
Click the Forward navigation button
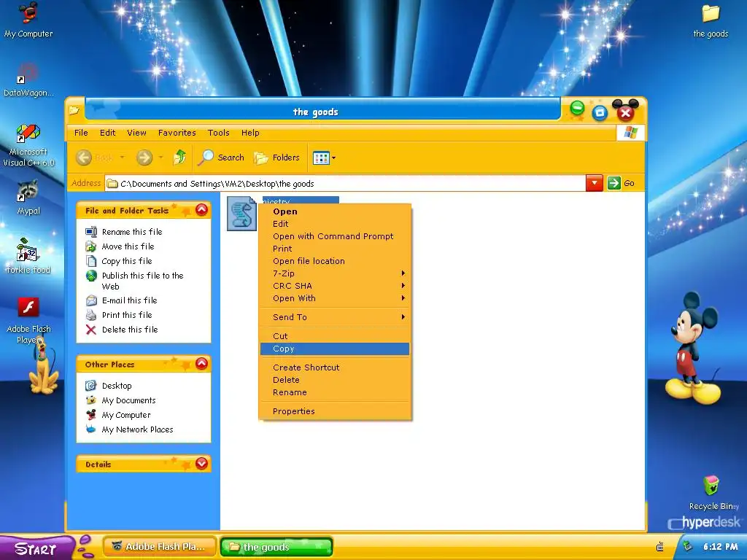pyautogui.click(x=144, y=157)
